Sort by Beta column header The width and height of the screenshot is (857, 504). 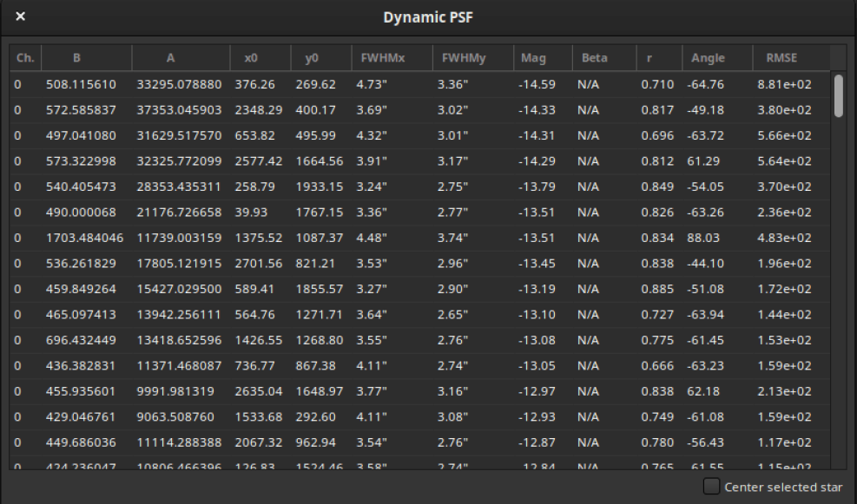tap(604, 58)
